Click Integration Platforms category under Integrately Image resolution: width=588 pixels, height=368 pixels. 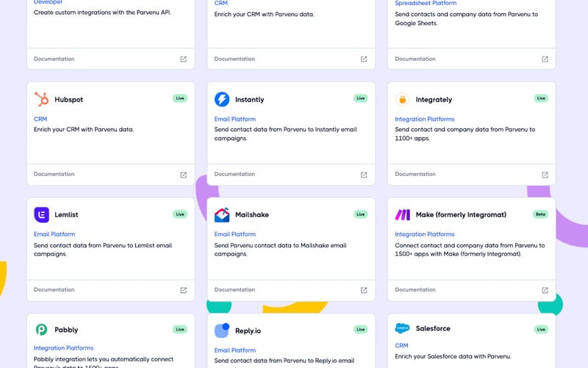[x=425, y=119]
